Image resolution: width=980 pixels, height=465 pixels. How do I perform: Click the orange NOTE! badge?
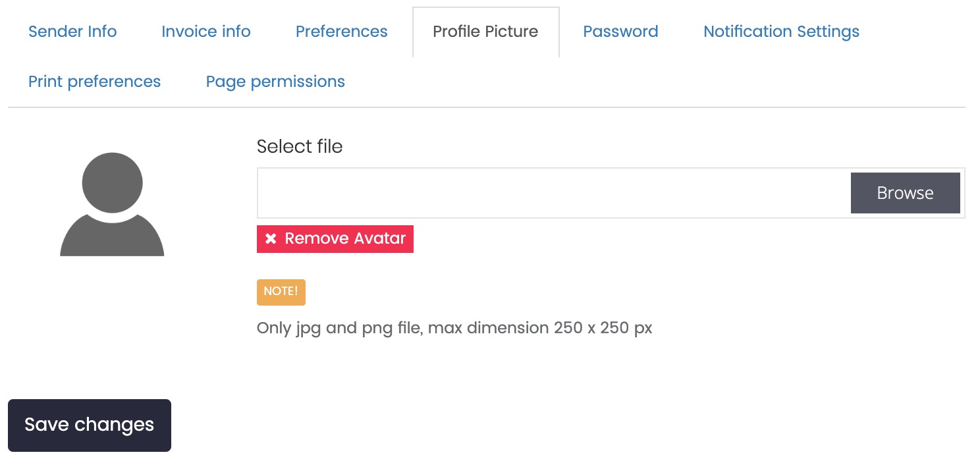(x=281, y=292)
